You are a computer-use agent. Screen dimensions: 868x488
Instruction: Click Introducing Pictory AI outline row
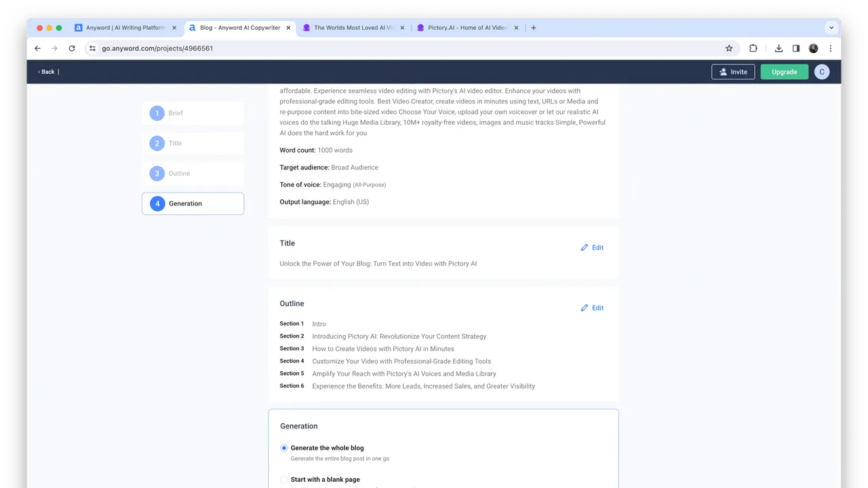(x=383, y=336)
